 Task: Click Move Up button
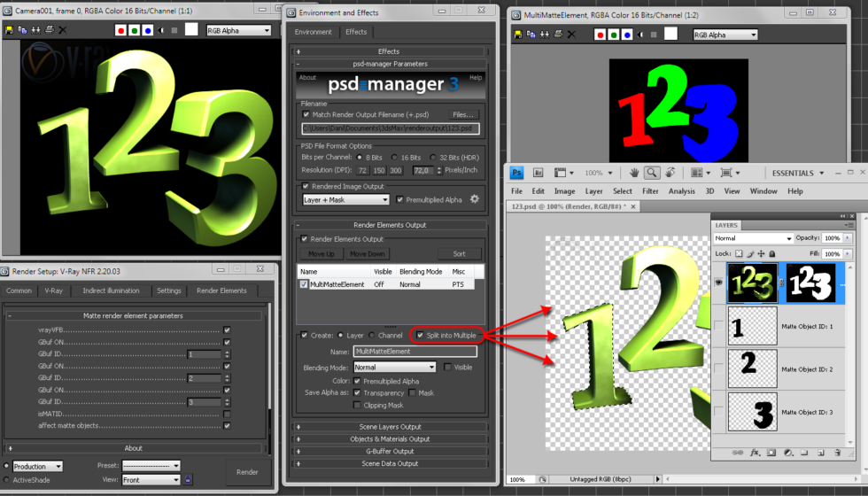pos(322,254)
